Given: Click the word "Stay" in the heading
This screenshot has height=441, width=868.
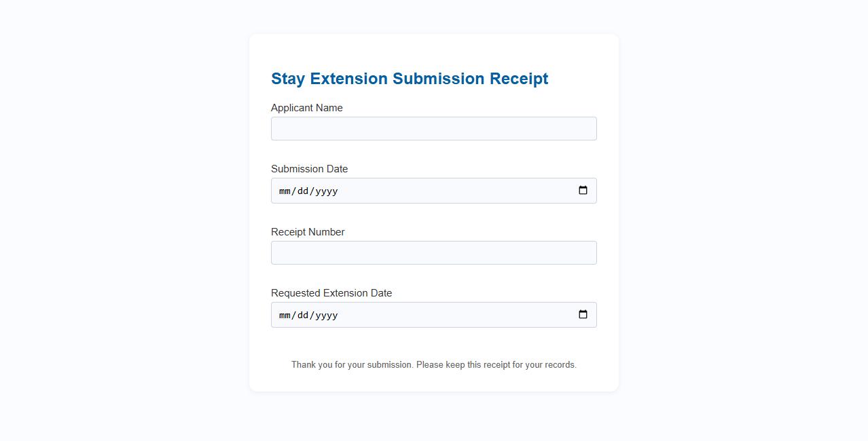Looking at the screenshot, I should coord(288,79).
